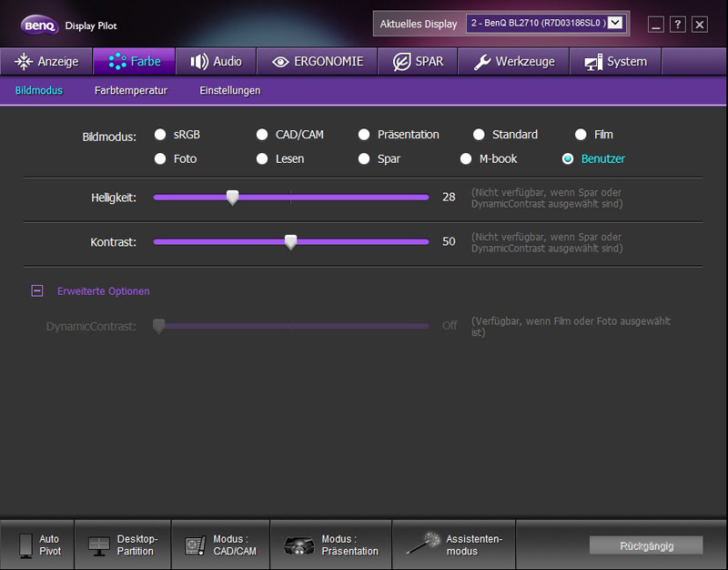Click the Werkzeuge wrench icon
Viewport: 728px width, 570px height.
pyautogui.click(x=482, y=62)
